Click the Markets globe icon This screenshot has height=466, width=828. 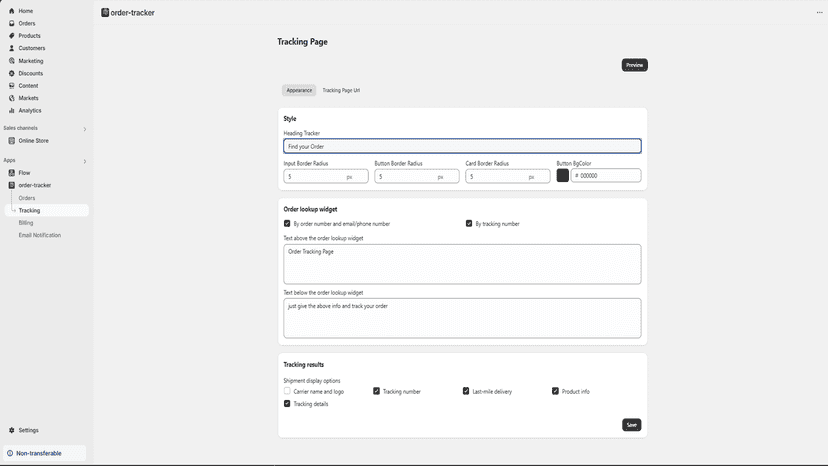(12, 98)
